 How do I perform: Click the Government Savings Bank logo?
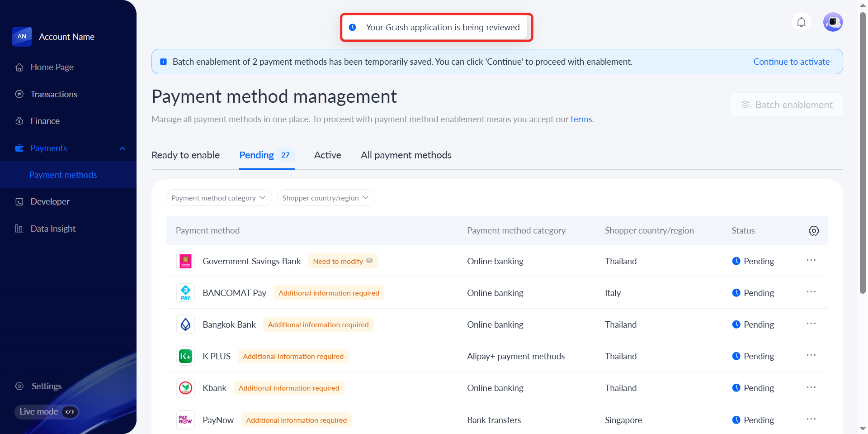point(185,261)
